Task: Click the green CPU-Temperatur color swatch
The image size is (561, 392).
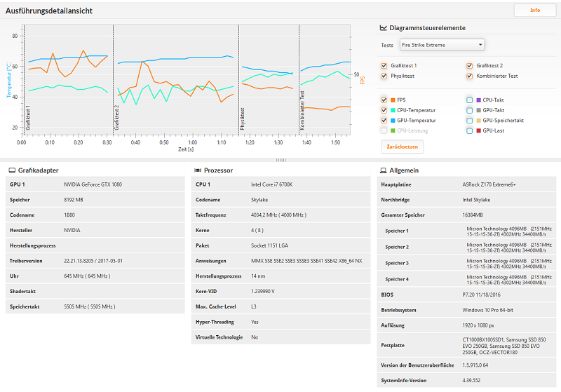Action: tap(393, 111)
